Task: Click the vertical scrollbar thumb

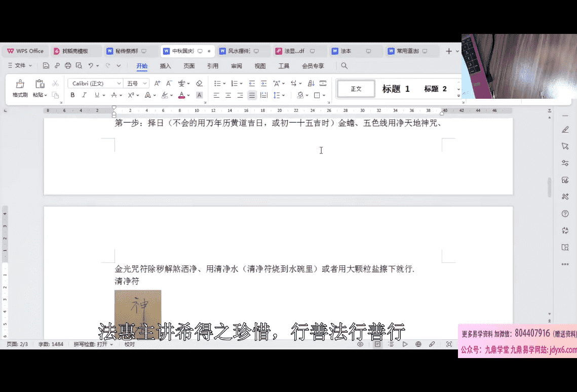Action: click(549, 187)
